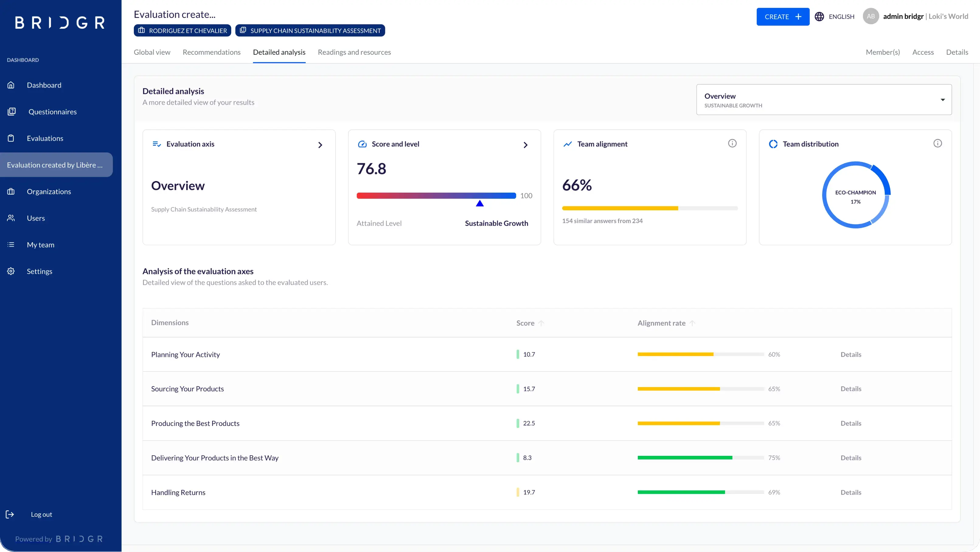Click the 75% alignment rate bar

701,458
